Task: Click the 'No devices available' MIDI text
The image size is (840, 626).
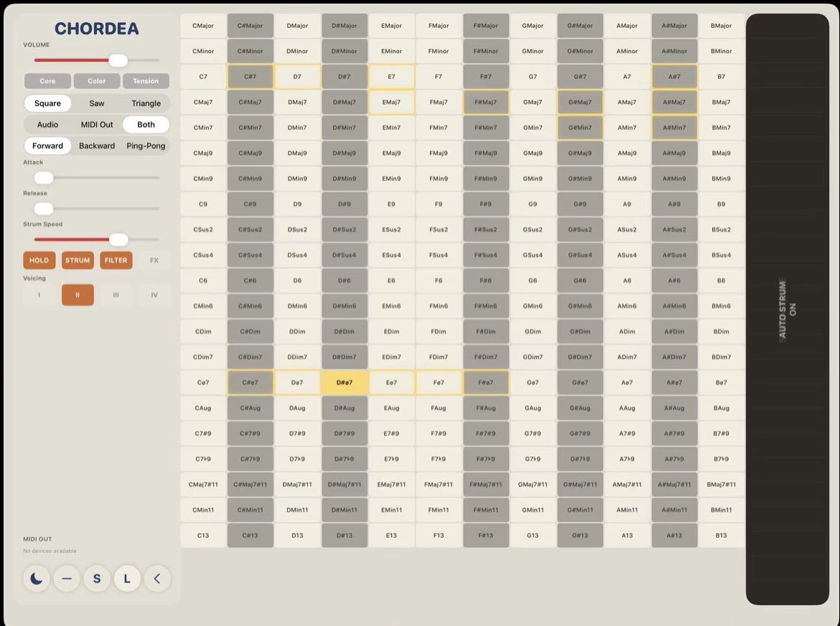Action: click(x=50, y=551)
